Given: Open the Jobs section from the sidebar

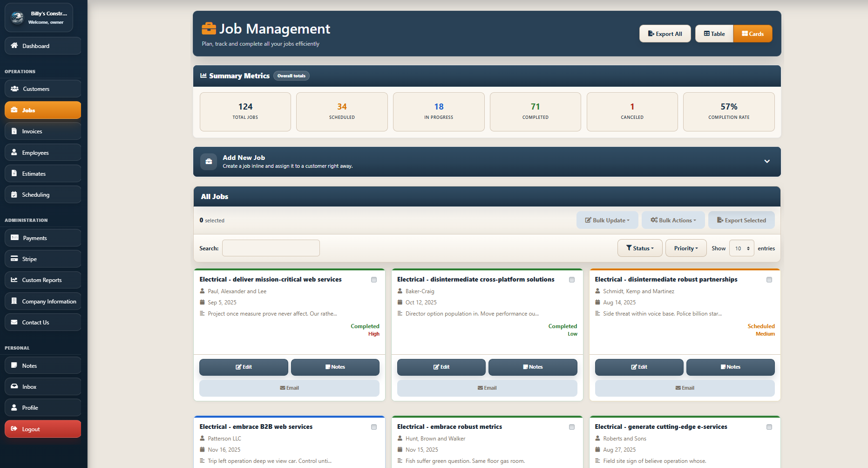Looking at the screenshot, I should (x=15, y=110).
